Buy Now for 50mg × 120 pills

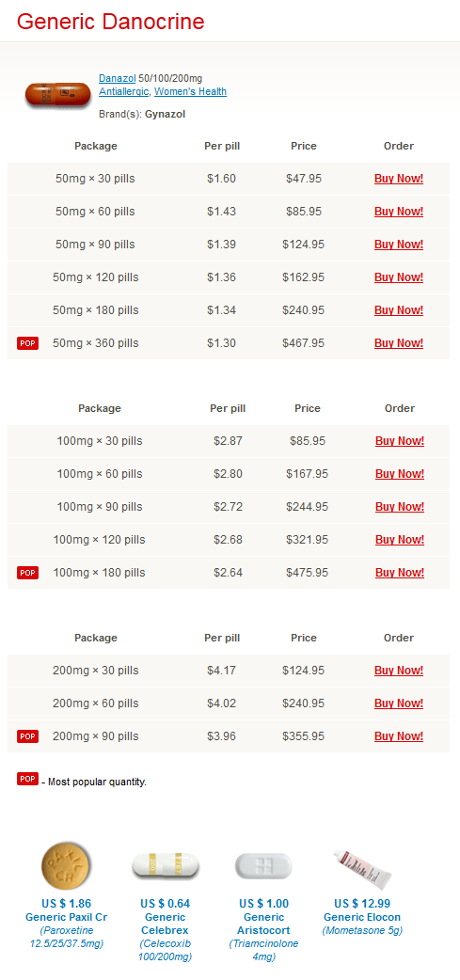[399, 277]
